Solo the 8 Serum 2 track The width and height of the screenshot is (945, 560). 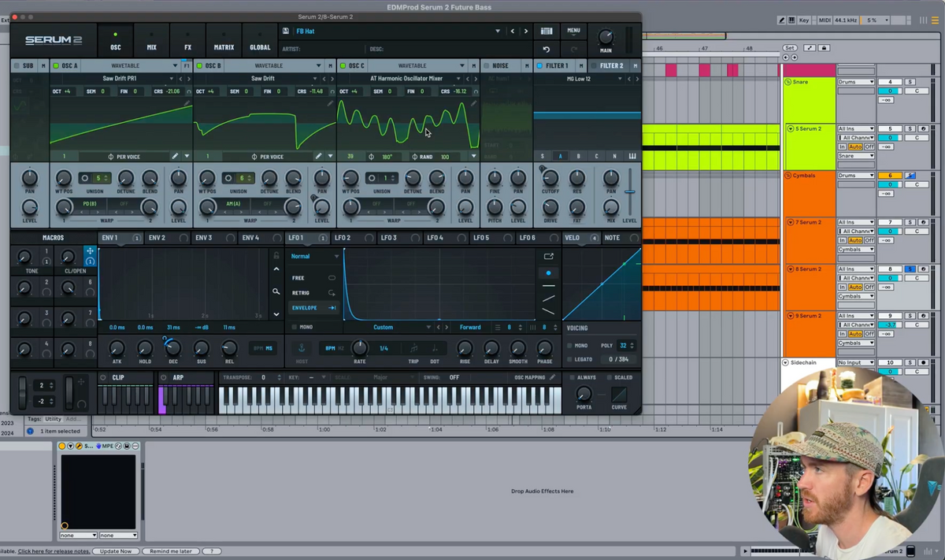coord(910,269)
